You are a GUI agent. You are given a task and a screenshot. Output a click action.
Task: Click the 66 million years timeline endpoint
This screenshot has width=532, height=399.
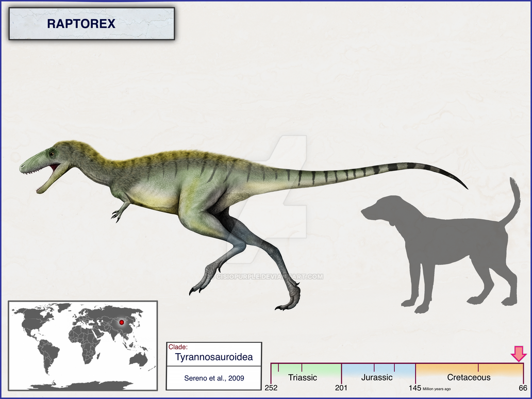tap(522, 386)
